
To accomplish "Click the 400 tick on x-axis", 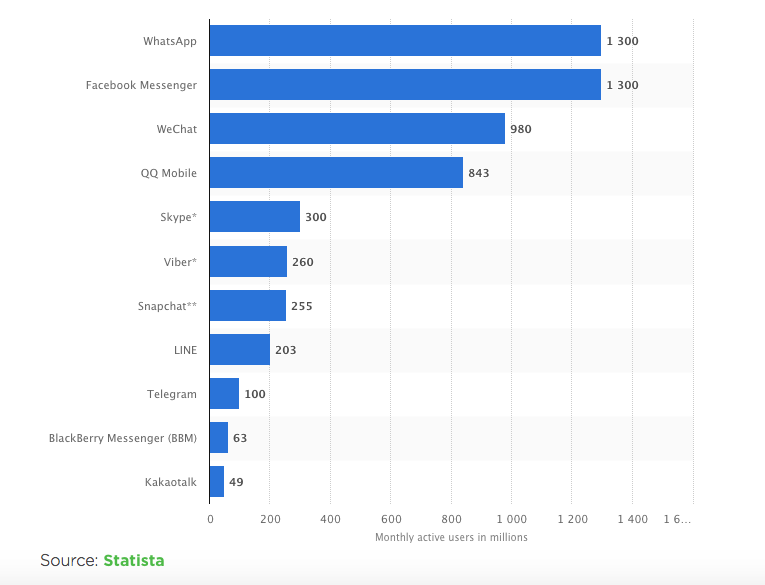I will pos(330,519).
